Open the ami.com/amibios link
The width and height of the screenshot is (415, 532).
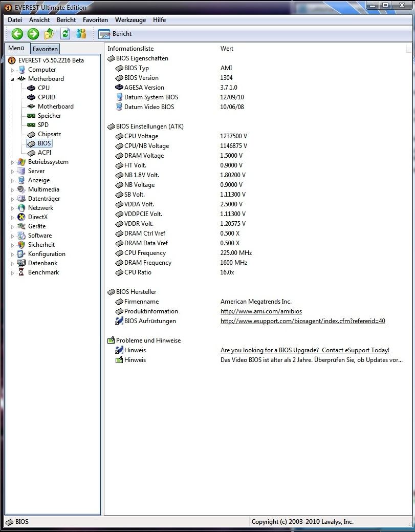(x=261, y=311)
